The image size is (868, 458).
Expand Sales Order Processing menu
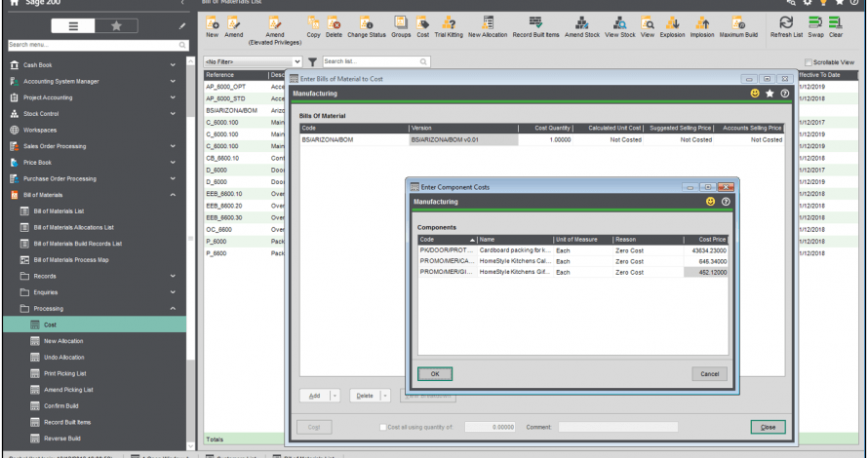click(x=173, y=146)
